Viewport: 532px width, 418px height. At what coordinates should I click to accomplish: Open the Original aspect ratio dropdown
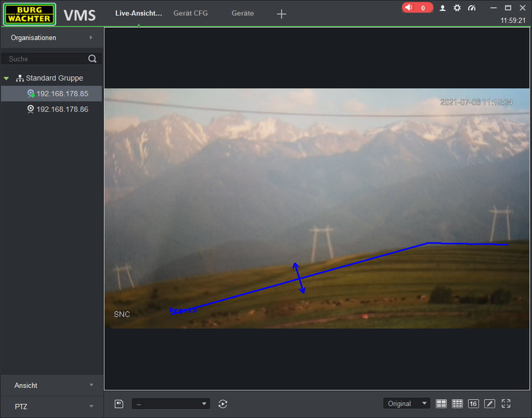[406, 404]
